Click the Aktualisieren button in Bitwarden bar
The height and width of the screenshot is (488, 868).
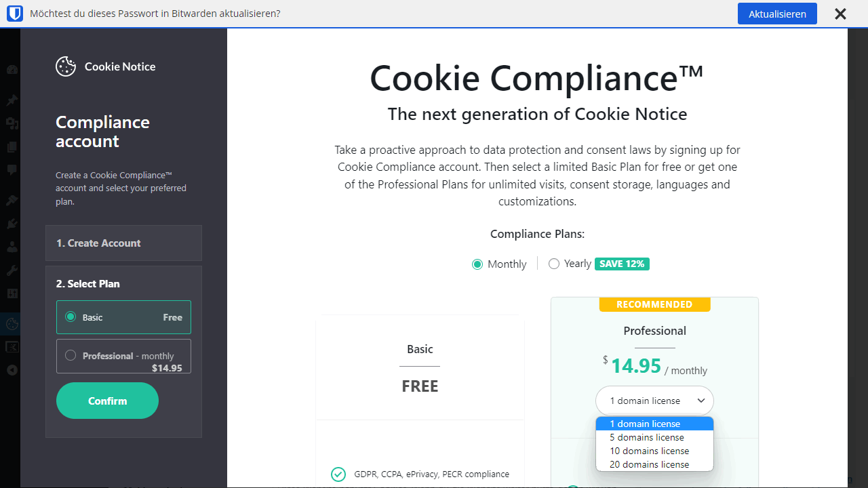click(x=777, y=14)
